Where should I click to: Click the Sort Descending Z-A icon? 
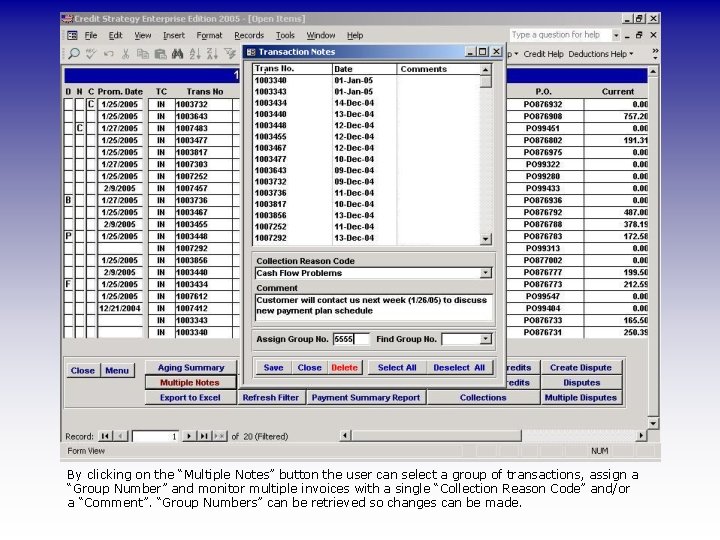(x=212, y=54)
